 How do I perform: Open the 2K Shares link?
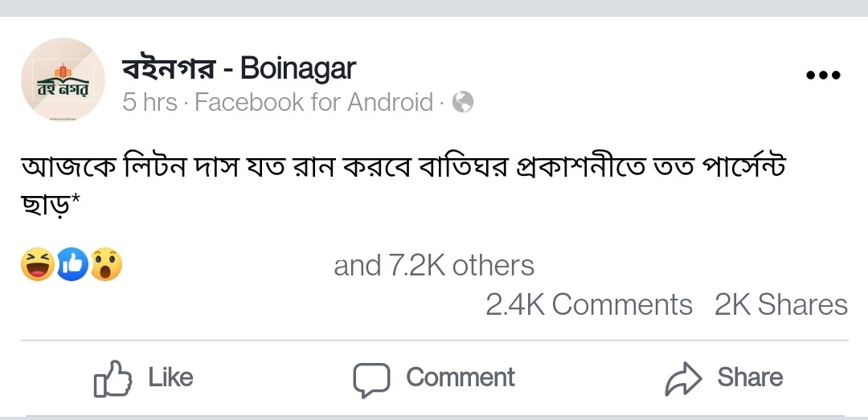pyautogui.click(x=780, y=305)
